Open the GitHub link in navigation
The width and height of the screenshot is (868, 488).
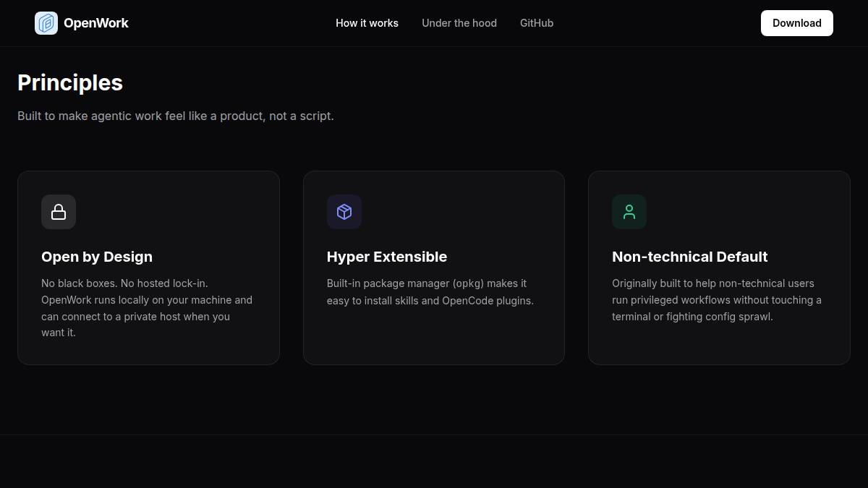[x=537, y=23]
